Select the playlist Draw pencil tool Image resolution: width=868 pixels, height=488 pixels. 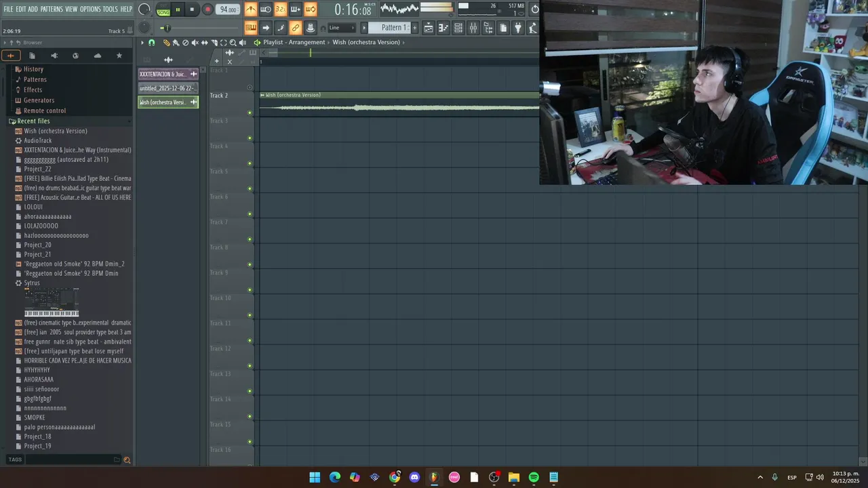pos(166,43)
